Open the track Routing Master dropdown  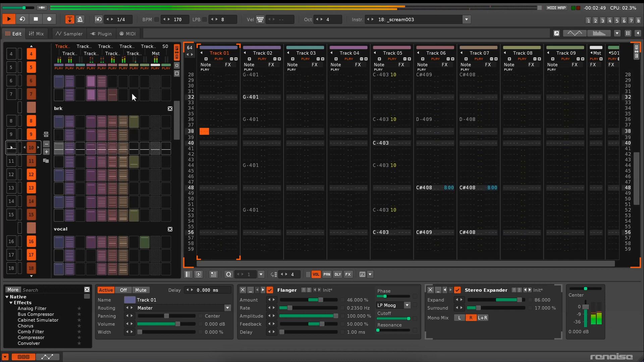227,308
